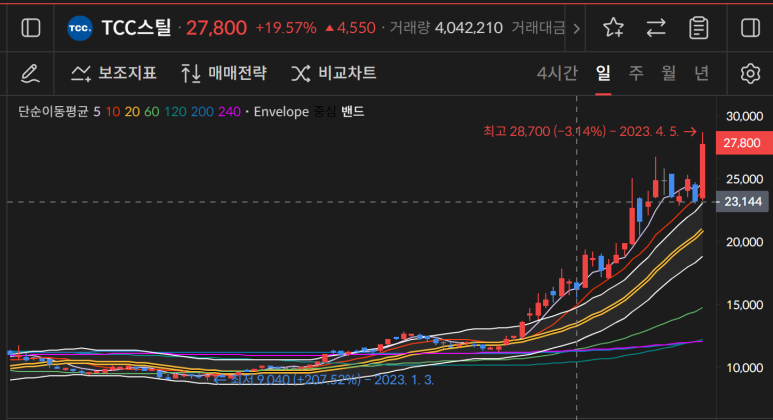Click the 15,000 axis label
Screen dimensions: 773x420
(744, 305)
